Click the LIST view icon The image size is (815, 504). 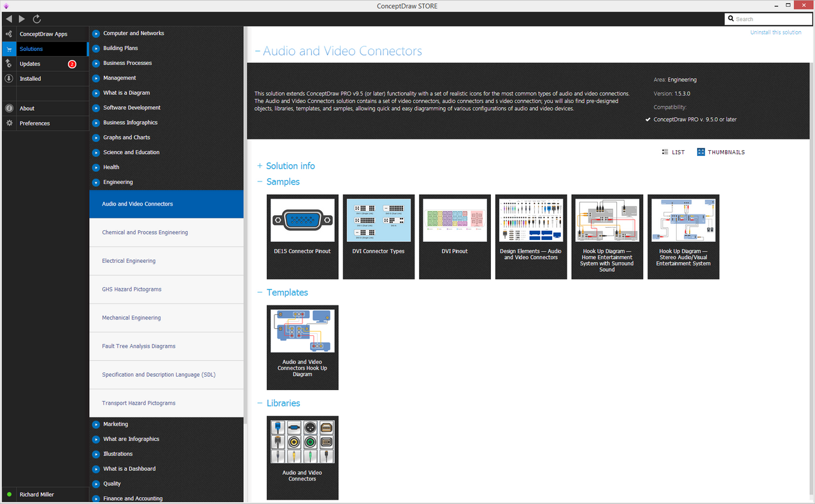tap(665, 152)
